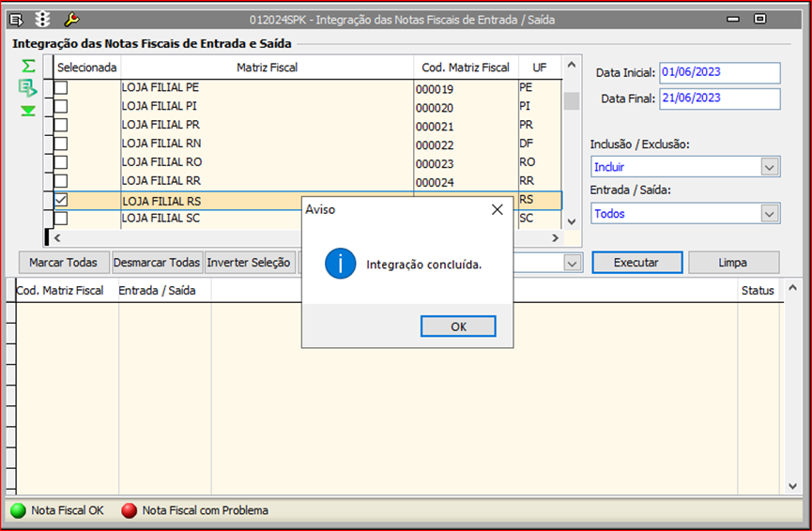Click the traffic light icon in title bar
This screenshot has height=531, width=812.
click(x=42, y=19)
